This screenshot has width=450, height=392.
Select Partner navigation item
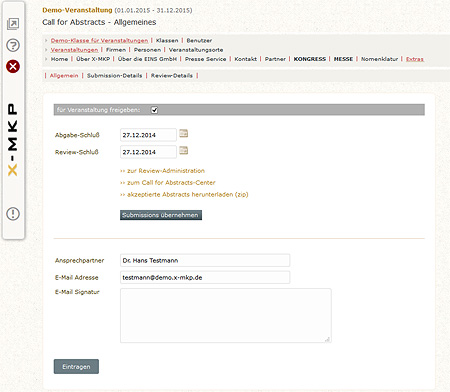275,59
